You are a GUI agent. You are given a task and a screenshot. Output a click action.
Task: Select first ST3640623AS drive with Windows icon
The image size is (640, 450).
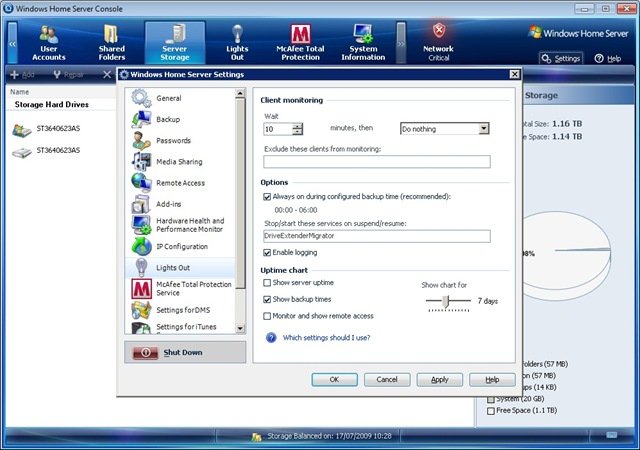22,130
